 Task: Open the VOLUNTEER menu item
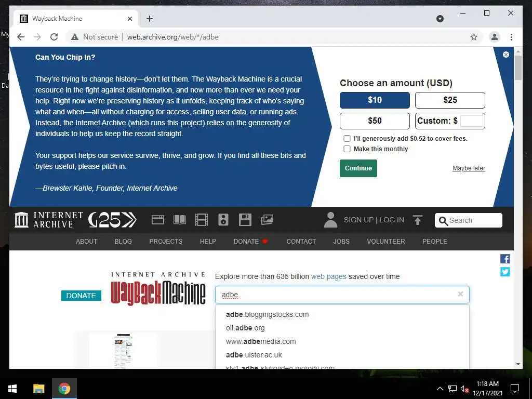click(386, 241)
